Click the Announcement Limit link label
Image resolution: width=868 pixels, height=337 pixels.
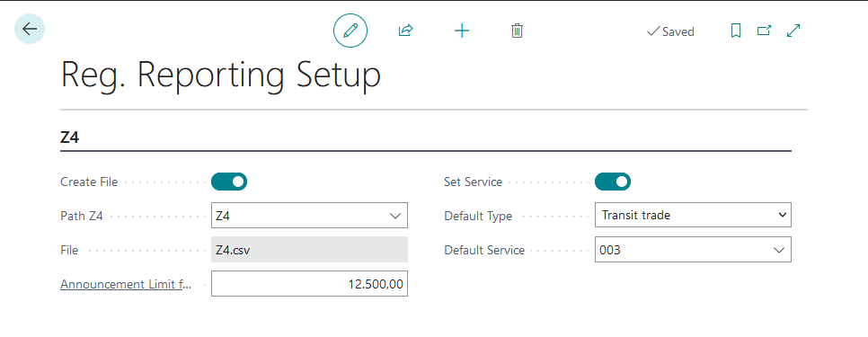[126, 285]
